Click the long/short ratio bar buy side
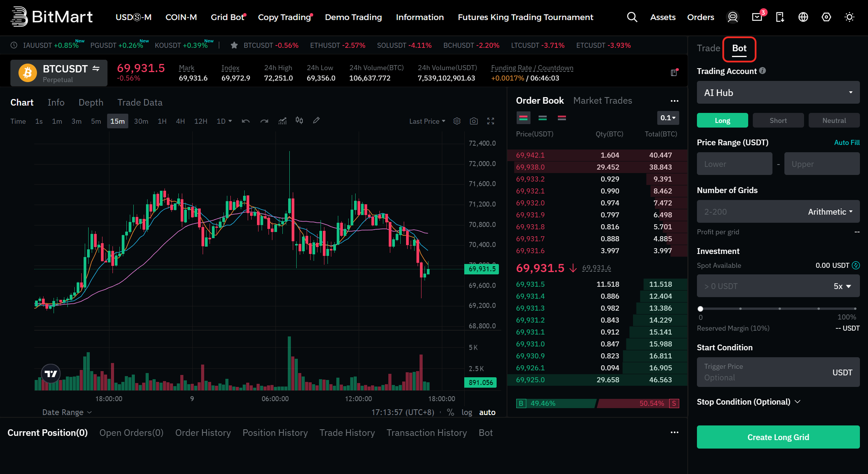This screenshot has width=868, height=474. click(x=556, y=403)
